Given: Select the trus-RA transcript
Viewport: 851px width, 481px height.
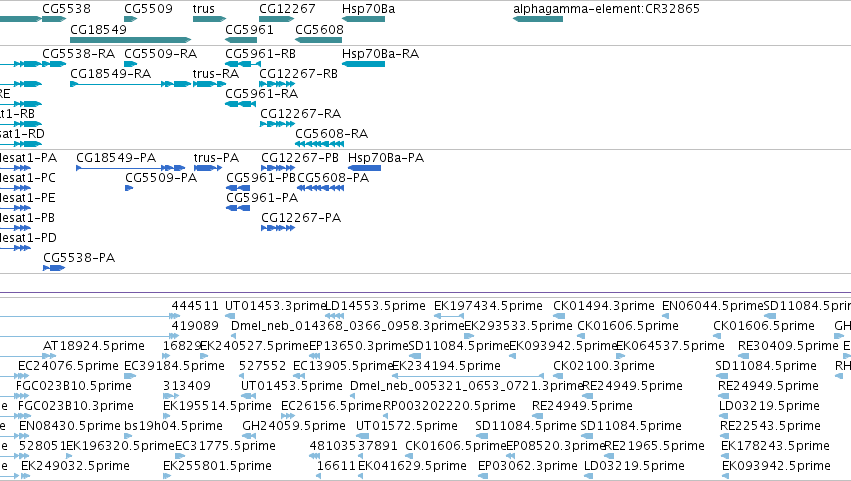Looking at the screenshot, I should [x=209, y=84].
